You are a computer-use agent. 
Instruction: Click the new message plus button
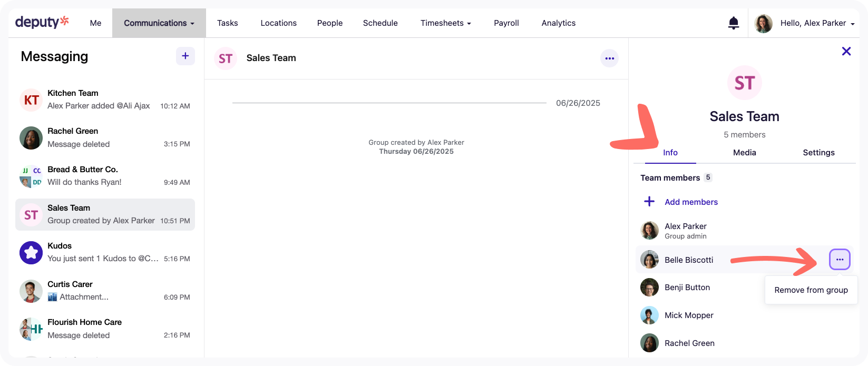pyautogui.click(x=185, y=56)
